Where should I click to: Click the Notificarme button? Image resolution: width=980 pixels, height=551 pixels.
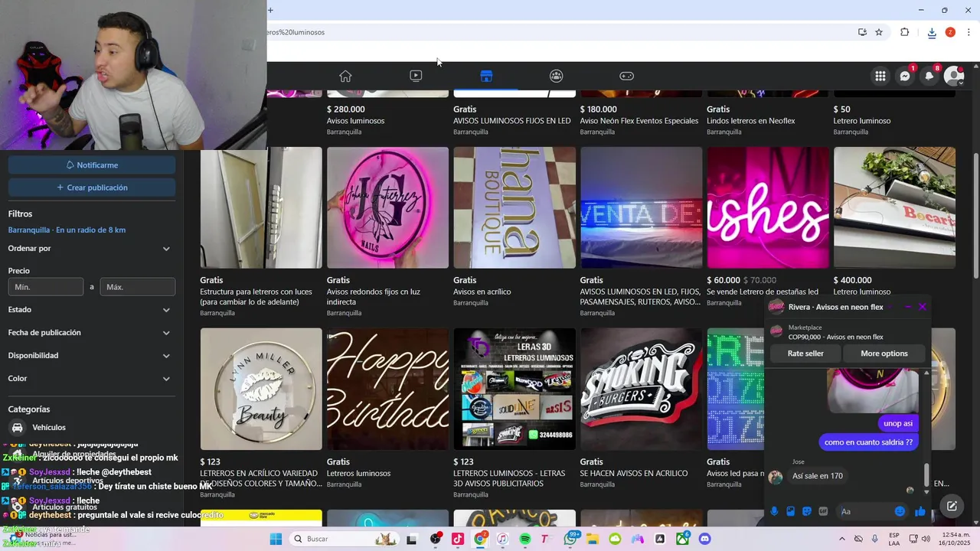(92, 165)
